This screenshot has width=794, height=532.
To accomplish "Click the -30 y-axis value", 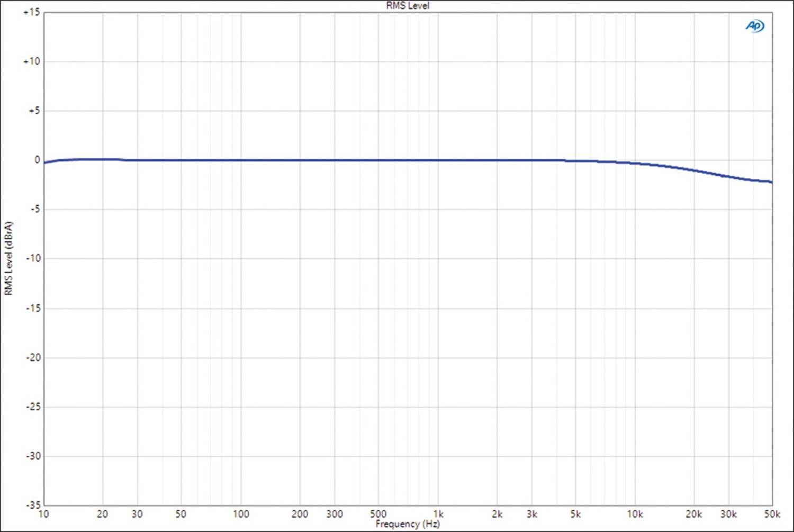I will [33, 456].
